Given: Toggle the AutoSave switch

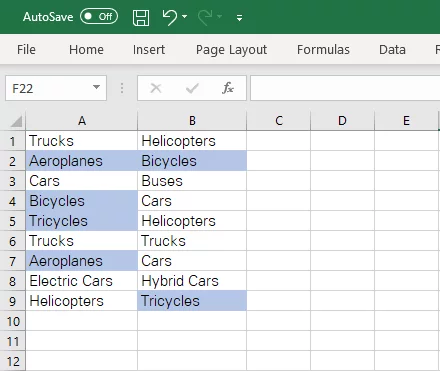Looking at the screenshot, I should point(99,16).
